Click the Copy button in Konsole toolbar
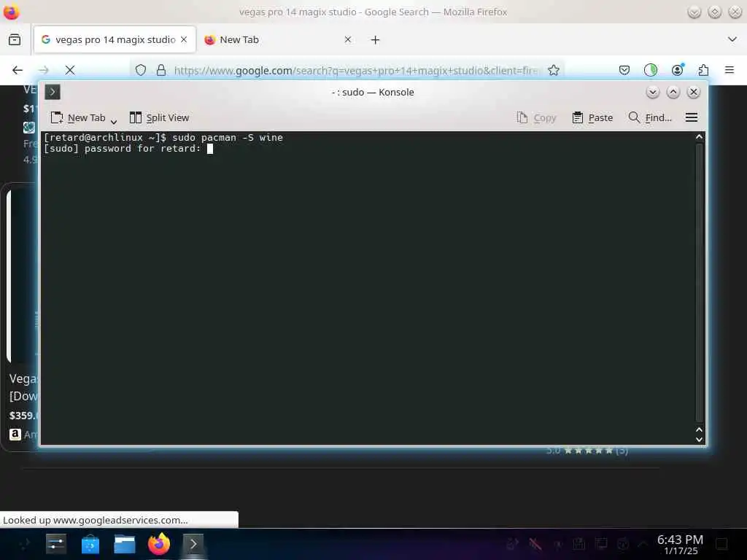Viewport: 747px width, 560px height. pos(536,117)
